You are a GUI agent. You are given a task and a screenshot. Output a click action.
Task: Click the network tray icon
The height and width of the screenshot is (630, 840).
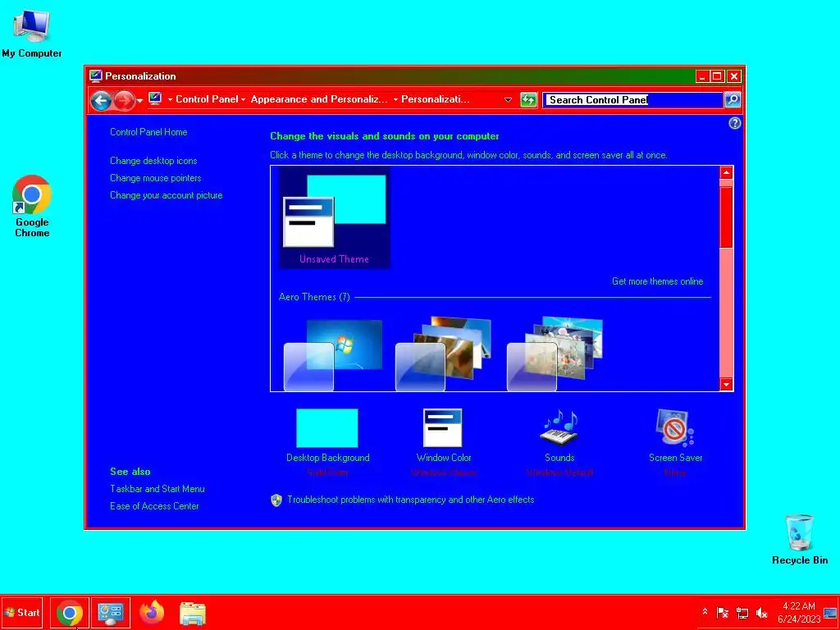click(742, 612)
